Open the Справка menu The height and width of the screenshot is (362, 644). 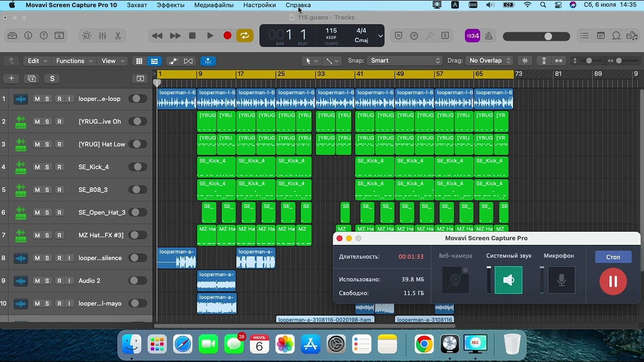[x=298, y=5]
